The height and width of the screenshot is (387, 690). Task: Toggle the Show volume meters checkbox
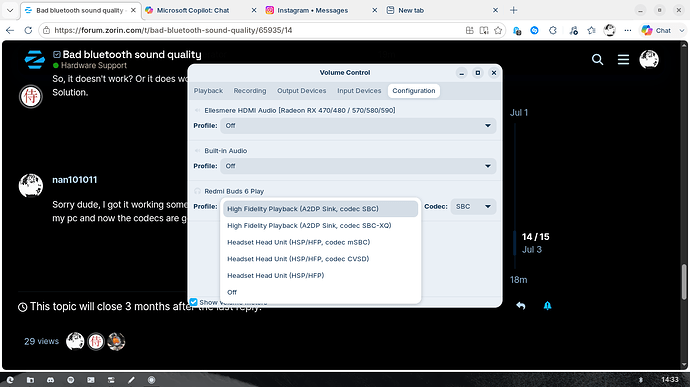tap(193, 302)
